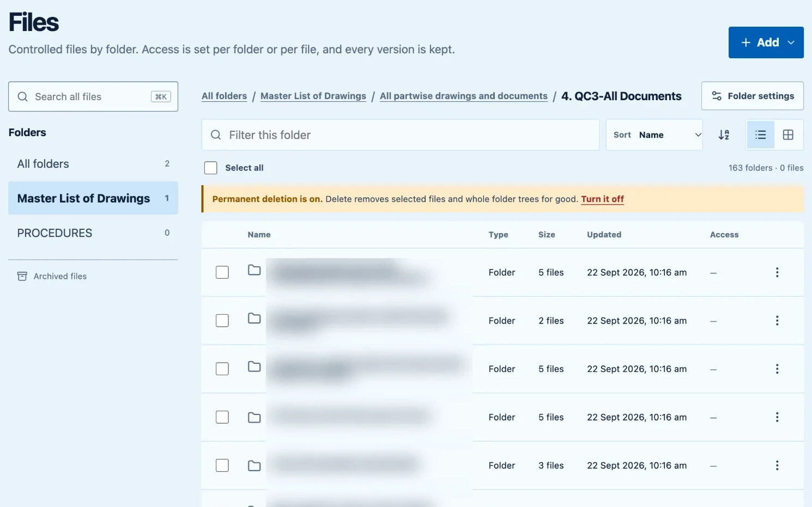Viewport: 812px width, 507px height.
Task: Switch to list view
Action: [760, 135]
